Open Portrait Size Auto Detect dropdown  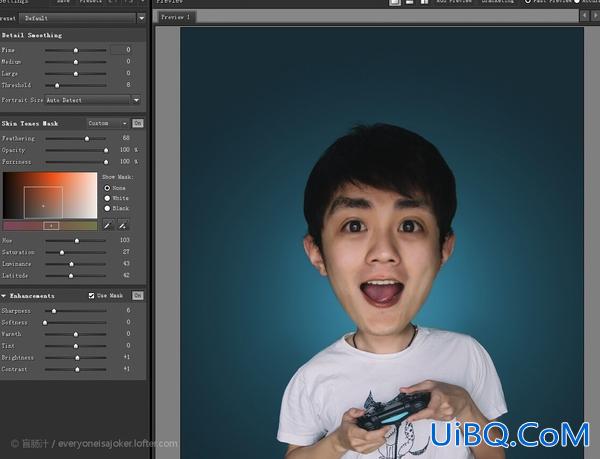click(x=93, y=100)
